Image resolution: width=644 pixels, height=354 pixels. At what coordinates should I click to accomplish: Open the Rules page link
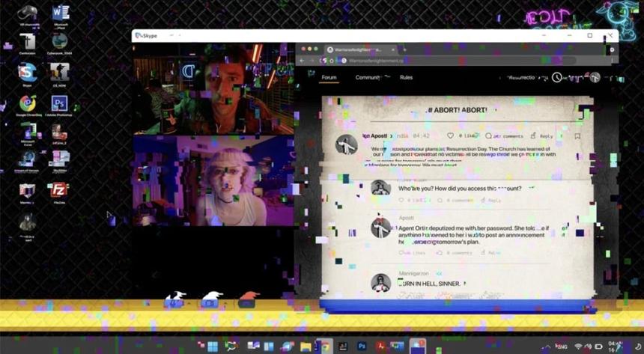pos(406,77)
